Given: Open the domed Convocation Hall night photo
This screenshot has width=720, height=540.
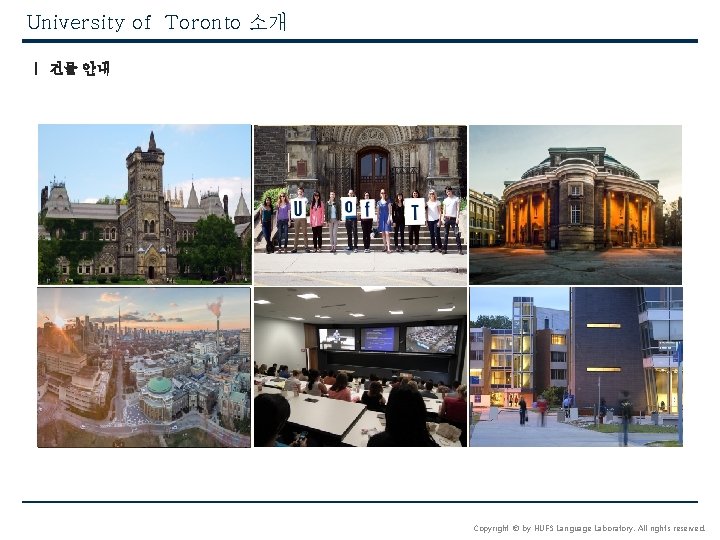Looking at the screenshot, I should 575,205.
